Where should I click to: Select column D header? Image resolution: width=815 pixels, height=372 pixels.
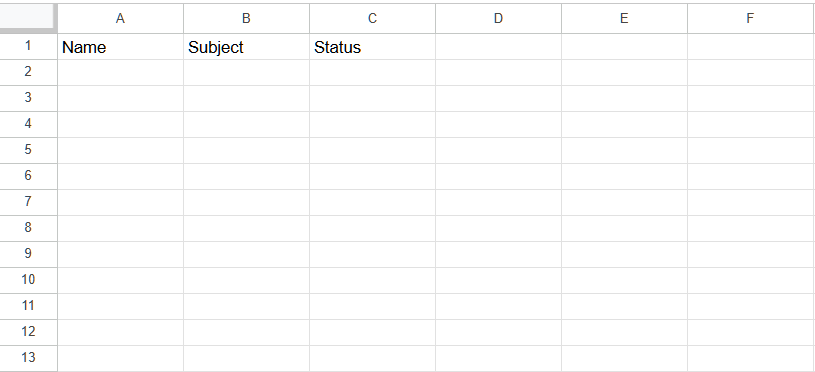(x=498, y=18)
